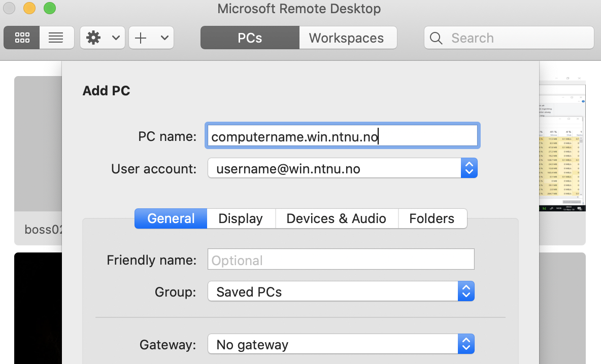Select the boss02 PC tile label
This screenshot has height=364, width=601.
tap(43, 229)
